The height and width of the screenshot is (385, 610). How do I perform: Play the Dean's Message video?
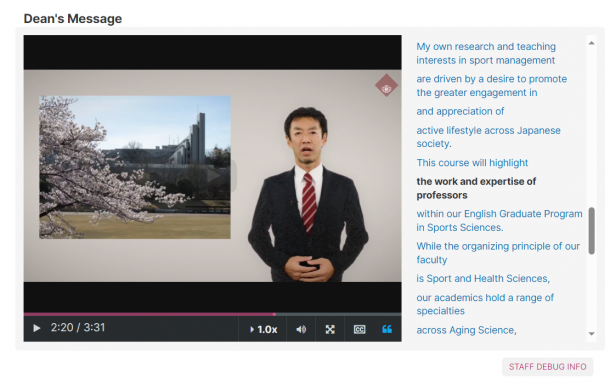pos(37,328)
